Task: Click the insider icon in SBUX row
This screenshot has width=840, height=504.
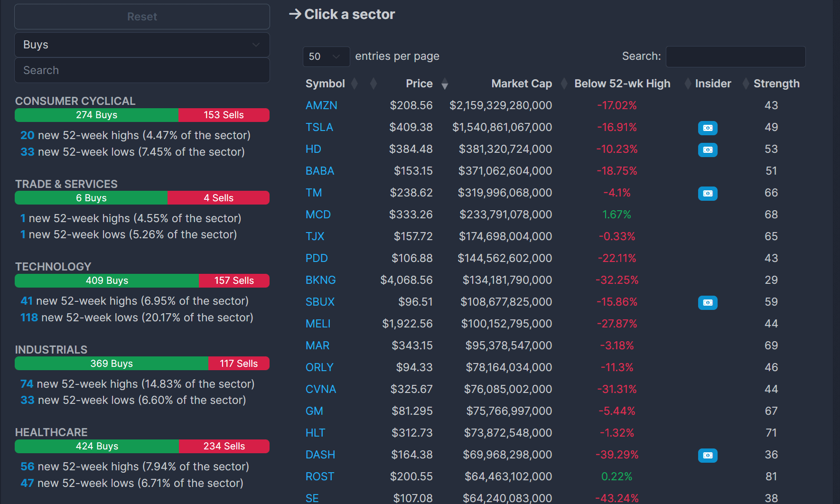Action: (x=708, y=302)
